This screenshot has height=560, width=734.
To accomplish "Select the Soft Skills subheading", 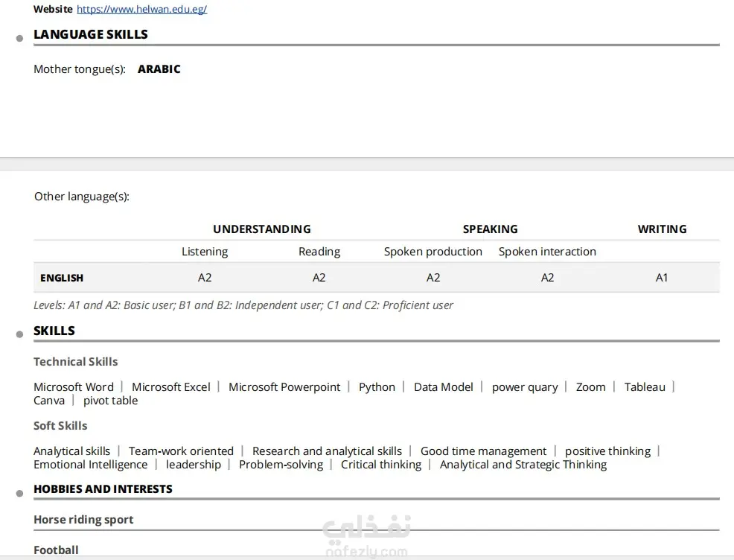I will 60,426.
